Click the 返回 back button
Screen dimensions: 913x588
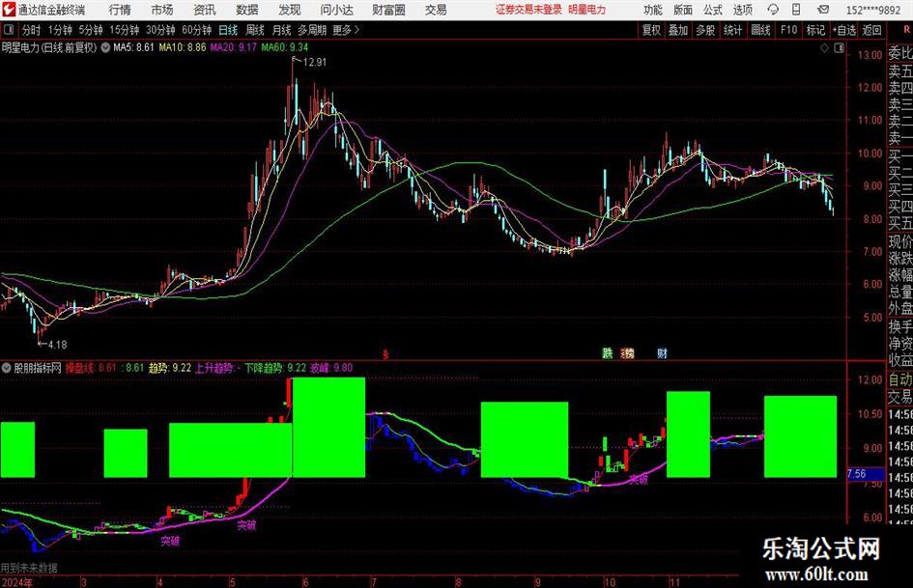click(871, 30)
